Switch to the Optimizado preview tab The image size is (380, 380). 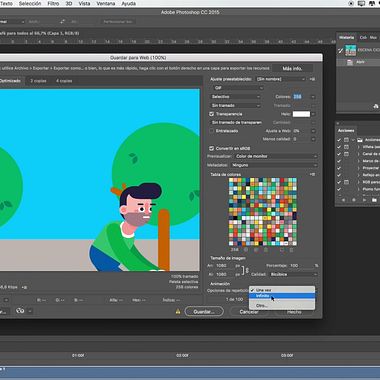10,81
